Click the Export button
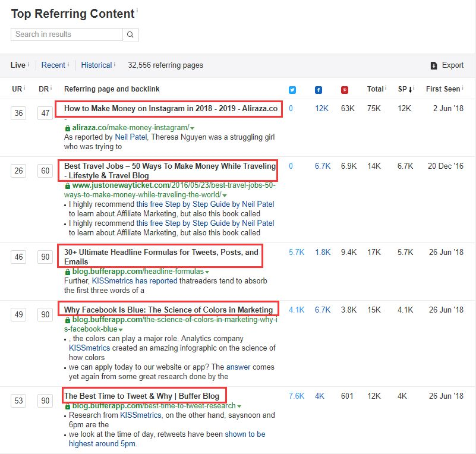This screenshot has width=476, height=454. [447, 65]
